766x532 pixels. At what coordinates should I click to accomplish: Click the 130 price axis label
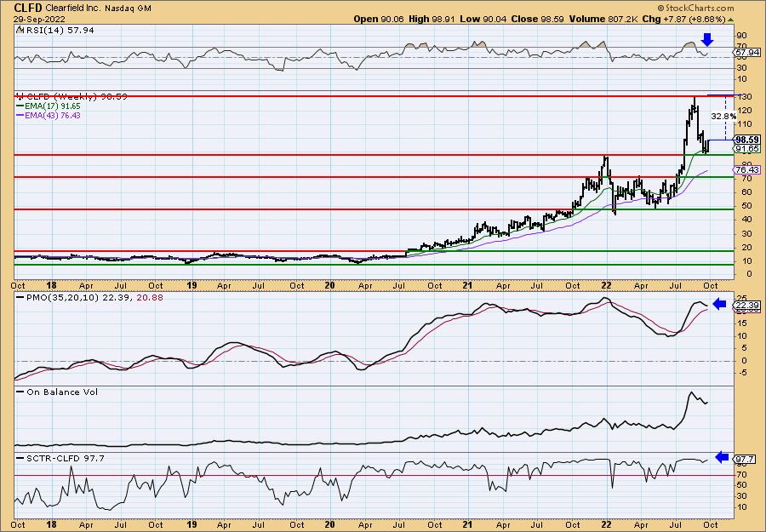pyautogui.click(x=745, y=97)
